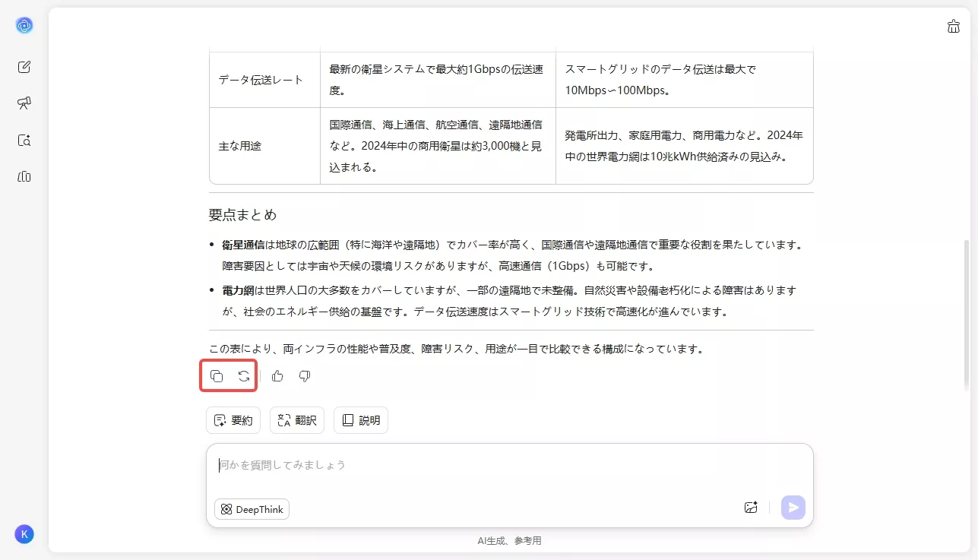Select the 翻訳 translate quick action
Screen dimensions: 978x560
click(x=296, y=419)
